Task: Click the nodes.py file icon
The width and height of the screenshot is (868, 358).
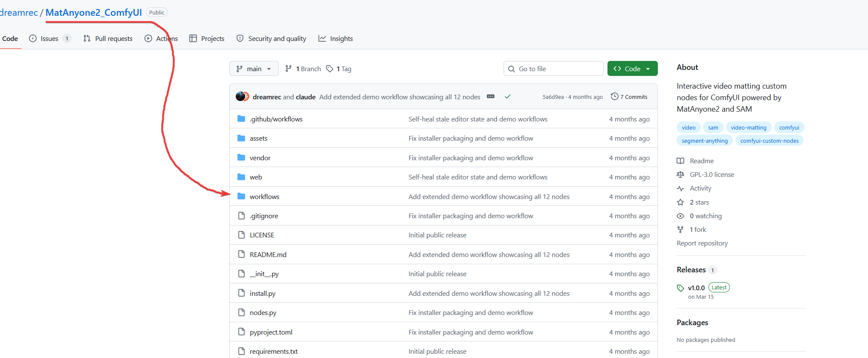Action: 241,312
